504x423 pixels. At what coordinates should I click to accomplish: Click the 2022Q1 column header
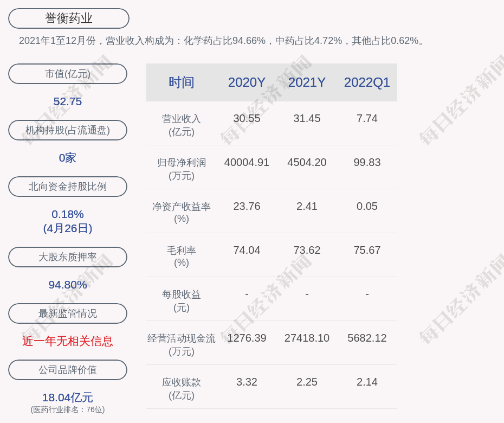tap(367, 82)
